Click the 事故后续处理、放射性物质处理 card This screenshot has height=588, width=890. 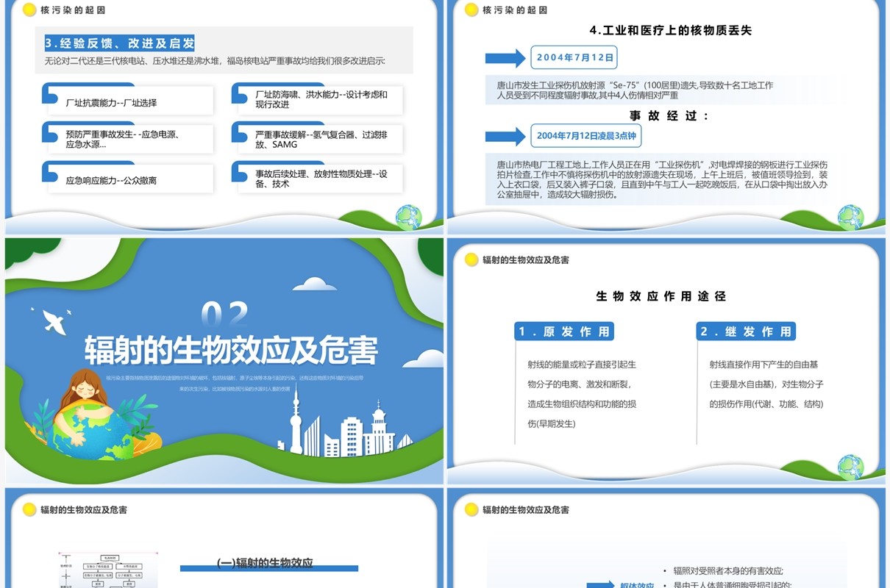pos(321,179)
